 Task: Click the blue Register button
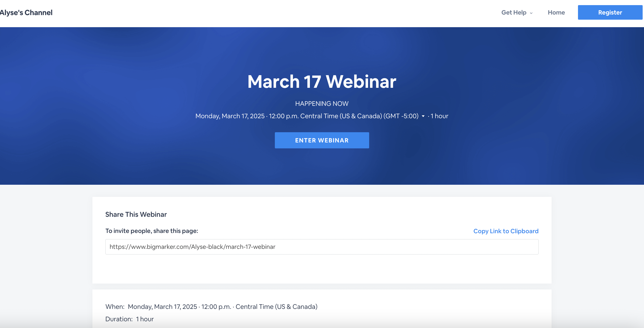click(610, 12)
